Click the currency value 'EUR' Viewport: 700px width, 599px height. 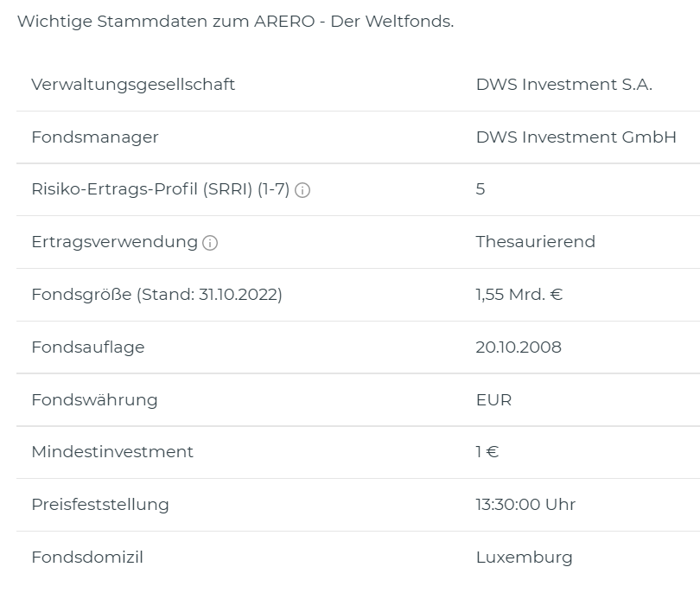[493, 400]
